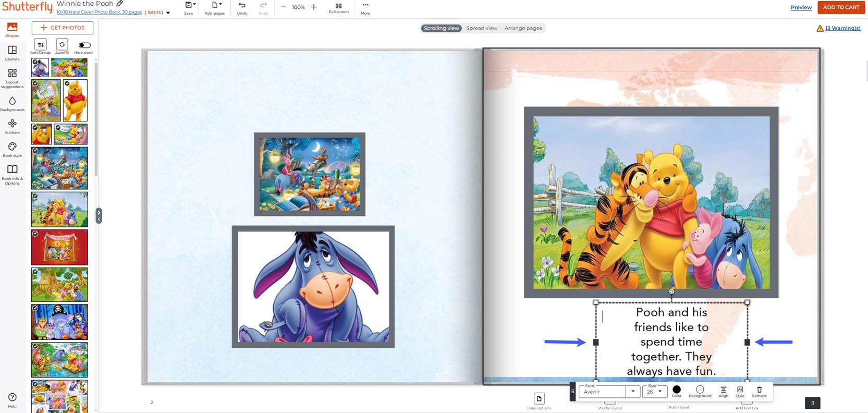Enter Full screen mode
Screen dimensions: 868x413
pyautogui.click(x=338, y=8)
